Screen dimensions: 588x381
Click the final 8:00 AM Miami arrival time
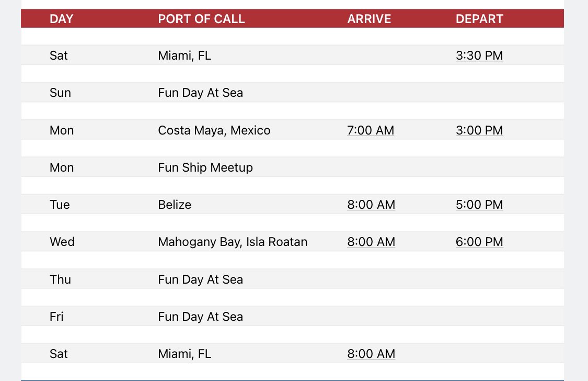pos(371,354)
